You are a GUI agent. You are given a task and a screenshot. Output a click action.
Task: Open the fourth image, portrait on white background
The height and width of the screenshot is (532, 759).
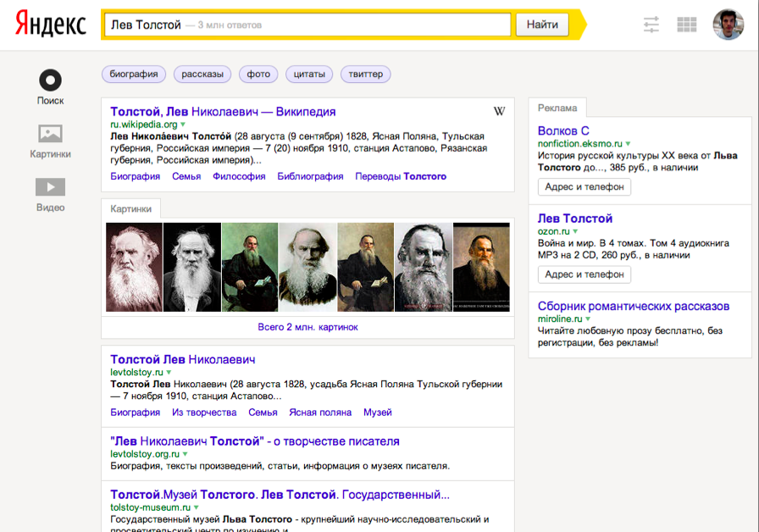point(307,267)
